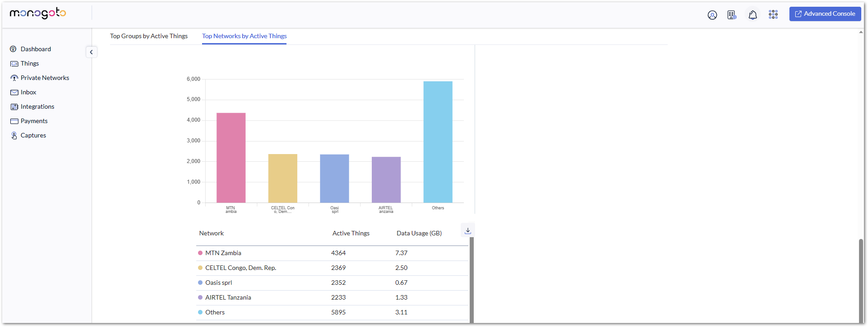Click active things value 5895

(339, 312)
